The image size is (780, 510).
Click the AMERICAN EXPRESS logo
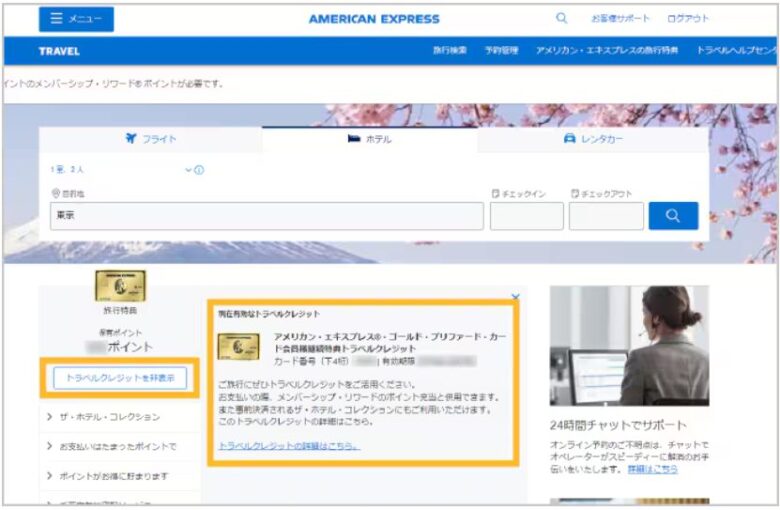[x=374, y=19]
